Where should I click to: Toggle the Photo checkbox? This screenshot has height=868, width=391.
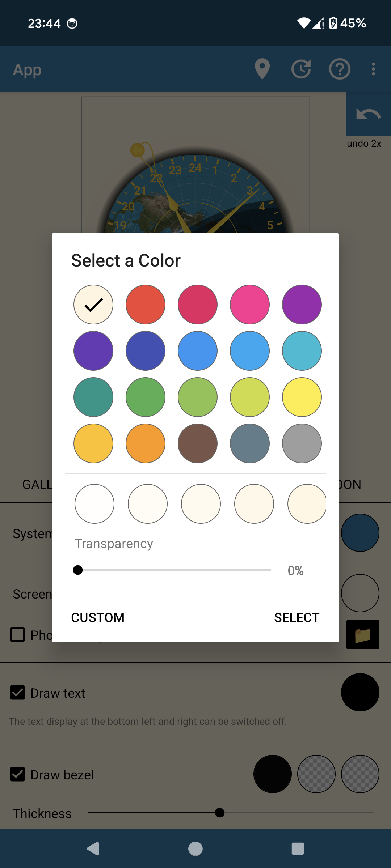coord(18,634)
